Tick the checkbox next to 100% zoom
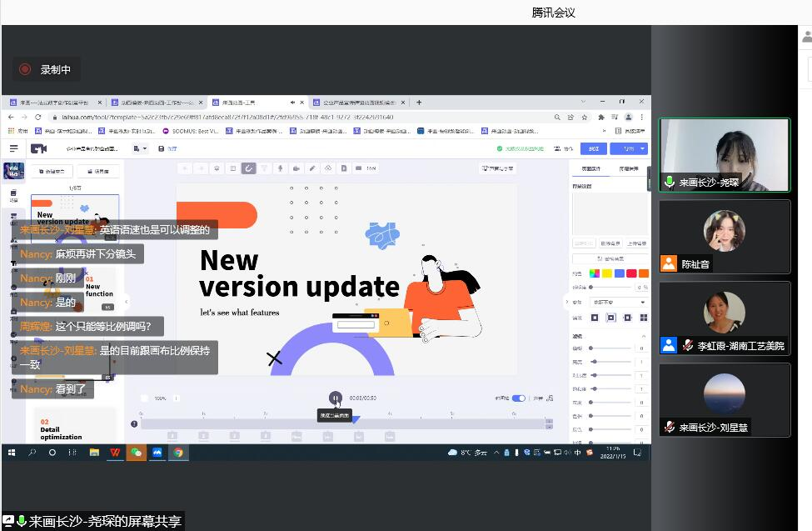812x531 pixels. coord(144,398)
